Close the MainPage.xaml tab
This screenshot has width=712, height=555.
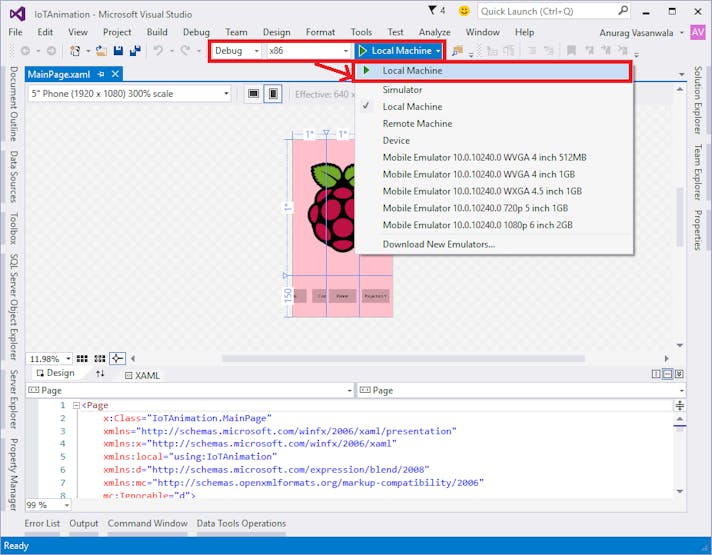coord(115,74)
